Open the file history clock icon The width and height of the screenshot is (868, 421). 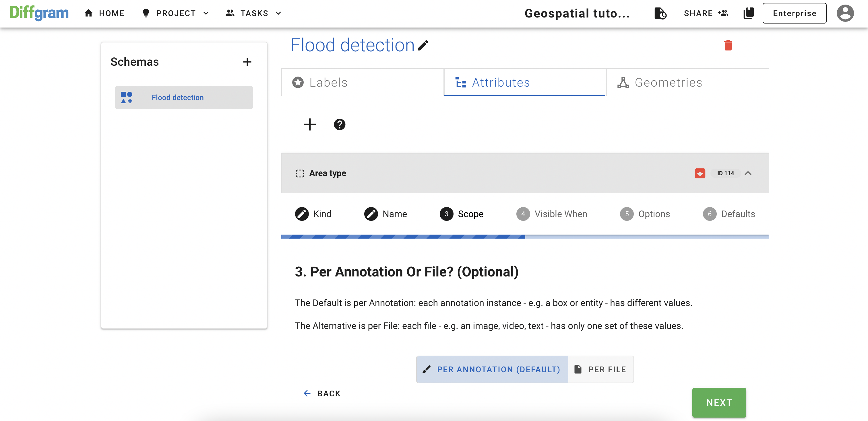click(x=660, y=13)
